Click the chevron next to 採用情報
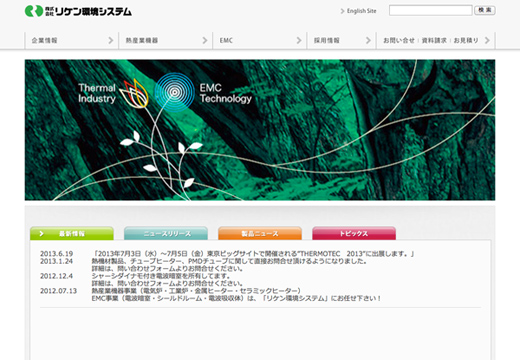The width and height of the screenshot is (520, 360). pyautogui.click(x=368, y=40)
